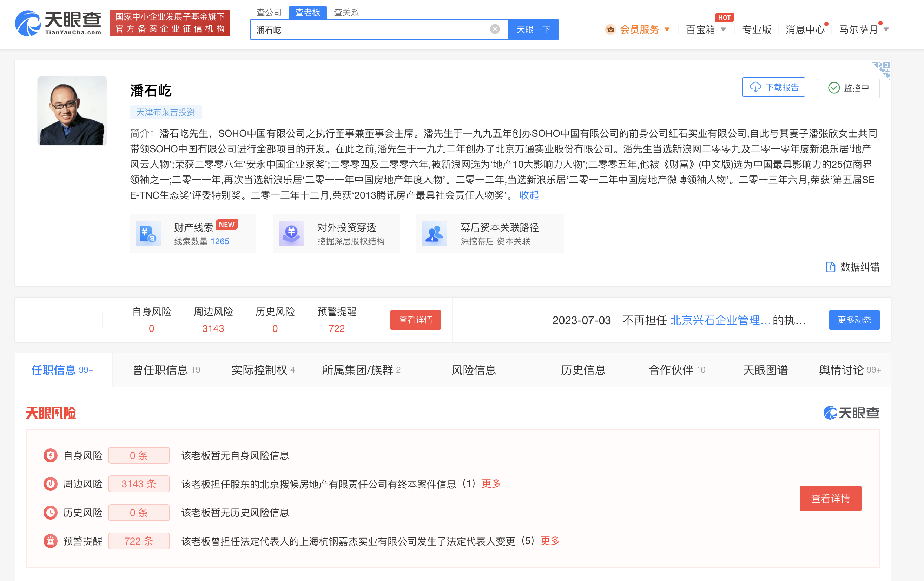Click the 历史风险 0 条 badge
Viewport: 924px width, 581px height.
(x=139, y=512)
